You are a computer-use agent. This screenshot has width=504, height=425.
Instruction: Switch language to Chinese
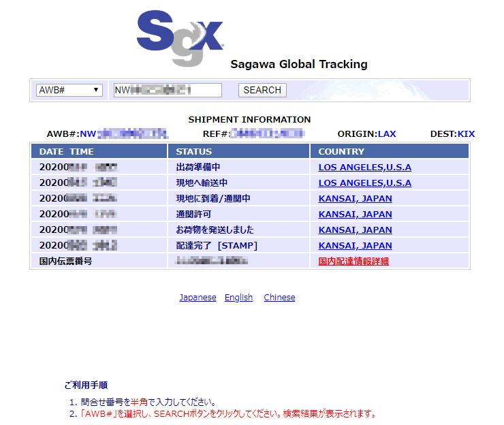pyautogui.click(x=279, y=298)
